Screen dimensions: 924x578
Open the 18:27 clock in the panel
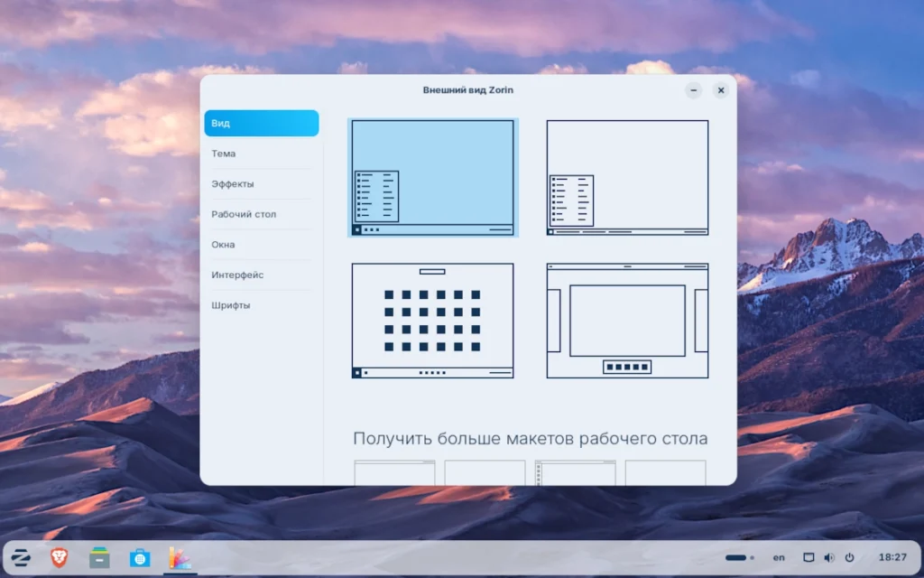pyautogui.click(x=892, y=557)
